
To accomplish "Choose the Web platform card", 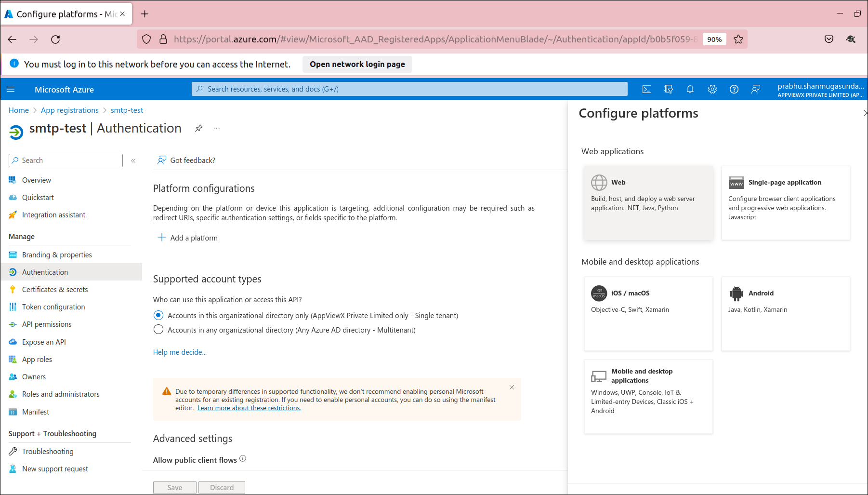I will point(648,203).
